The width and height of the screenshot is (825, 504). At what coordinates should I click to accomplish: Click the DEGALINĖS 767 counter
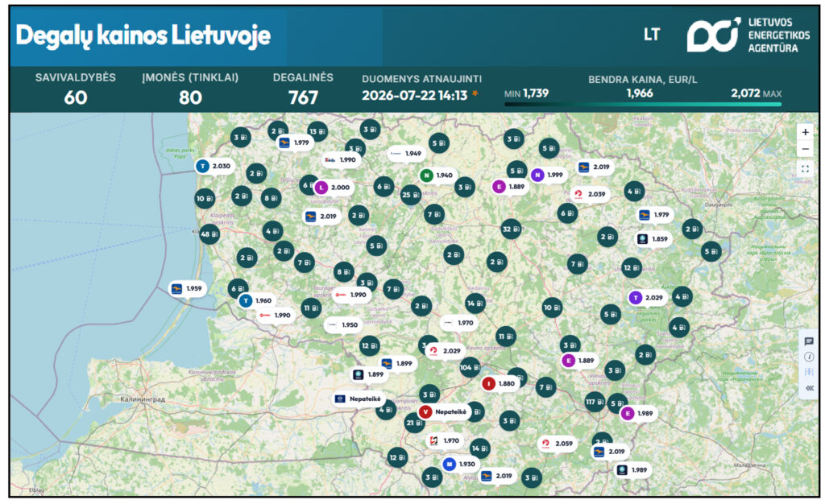[x=303, y=89]
